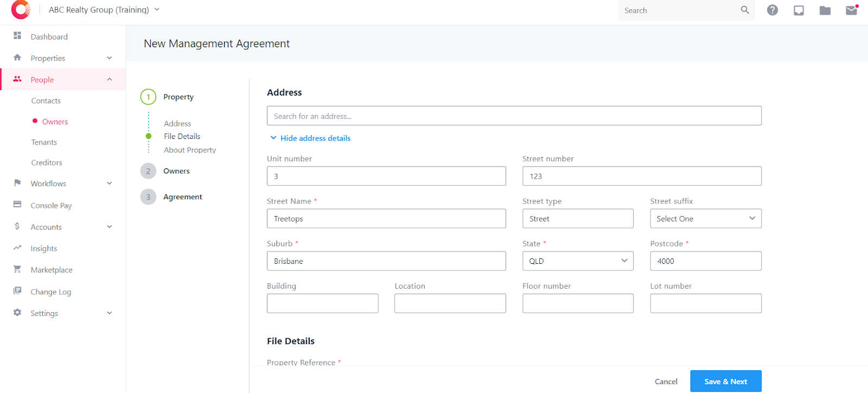The image size is (868, 393).
Task: Open Change Log in sidebar
Action: [x=51, y=292]
